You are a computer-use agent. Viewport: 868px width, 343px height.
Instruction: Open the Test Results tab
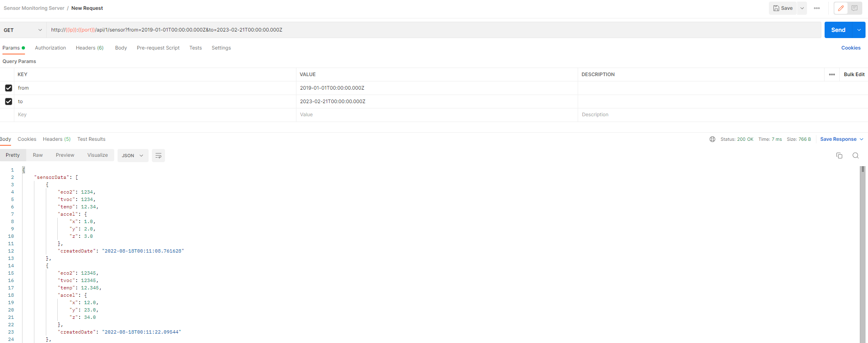coord(91,139)
